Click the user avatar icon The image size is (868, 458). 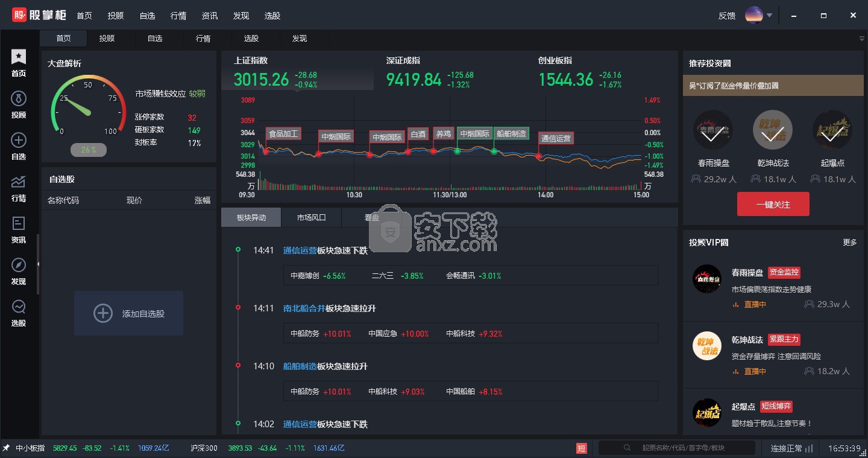[754, 15]
